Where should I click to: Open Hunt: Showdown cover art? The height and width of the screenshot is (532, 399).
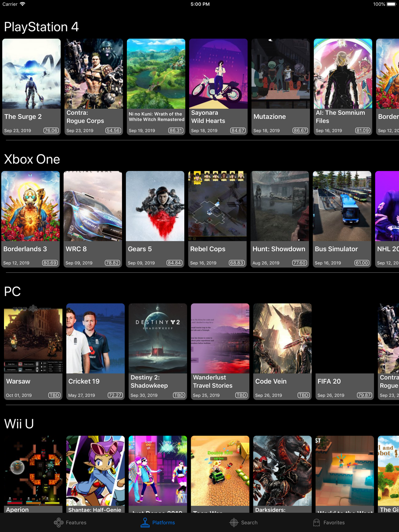[280, 206]
